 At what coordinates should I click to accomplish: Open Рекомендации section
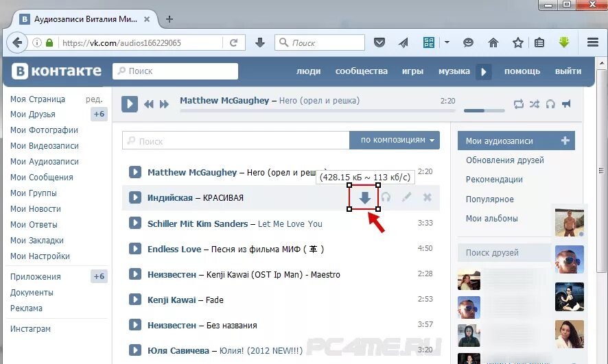click(494, 180)
